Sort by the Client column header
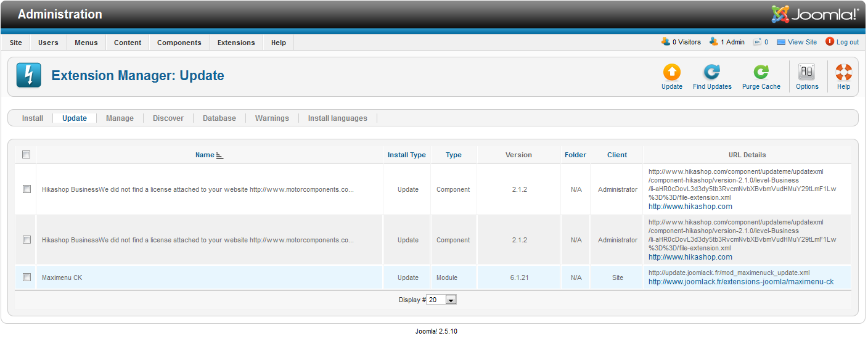The height and width of the screenshot is (341, 868). point(617,155)
